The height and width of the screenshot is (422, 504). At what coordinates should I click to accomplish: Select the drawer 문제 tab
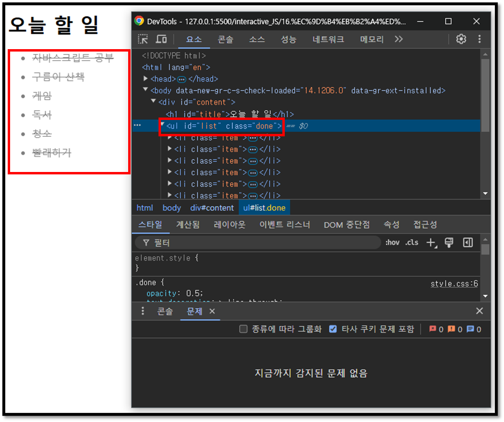tap(195, 311)
